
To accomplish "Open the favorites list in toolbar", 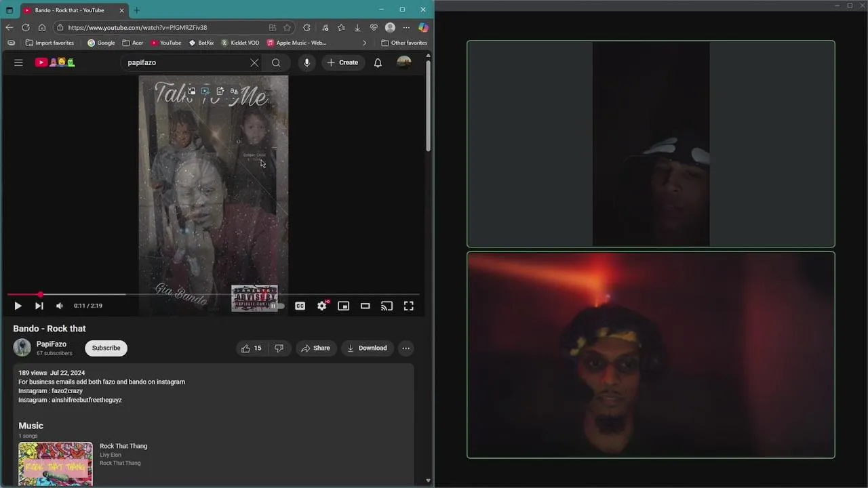I will (340, 28).
